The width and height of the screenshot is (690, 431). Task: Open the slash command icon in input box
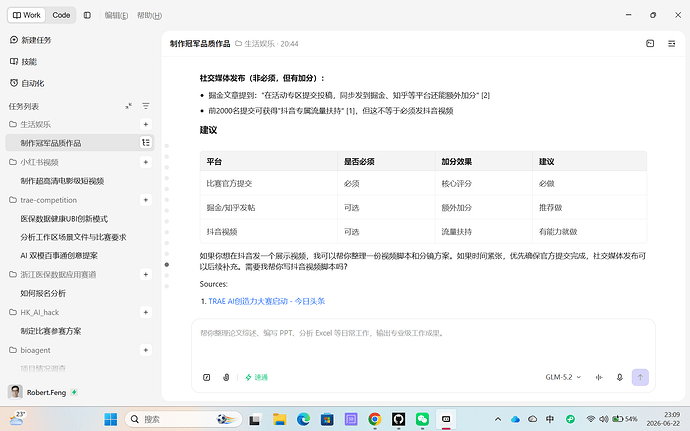206,377
